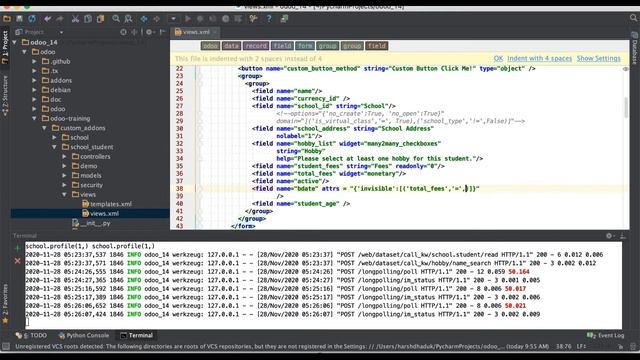
Task: Expand the addons folder
Action: tap(35, 80)
